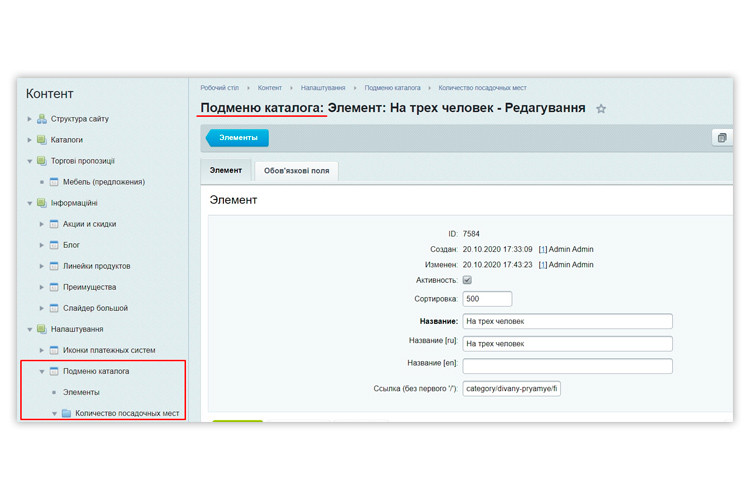750x500 pixels.
Task: Open user [1] link in Создан row
Action: click(543, 249)
